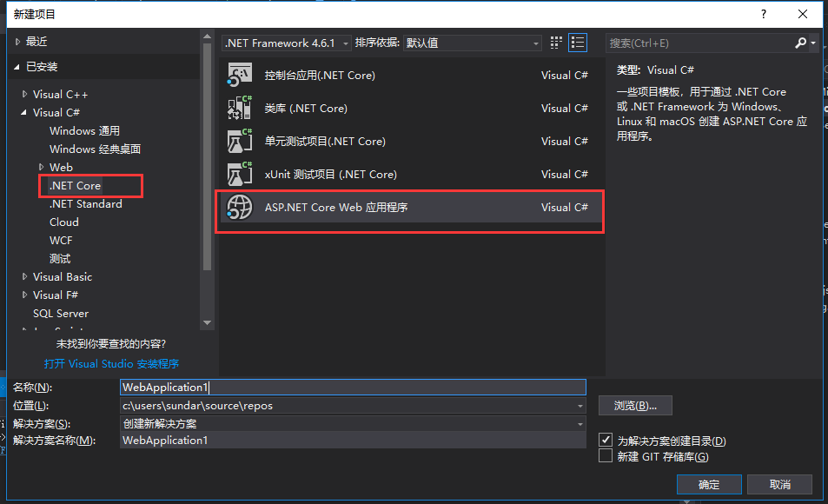Close the New Project dialog

(x=803, y=14)
